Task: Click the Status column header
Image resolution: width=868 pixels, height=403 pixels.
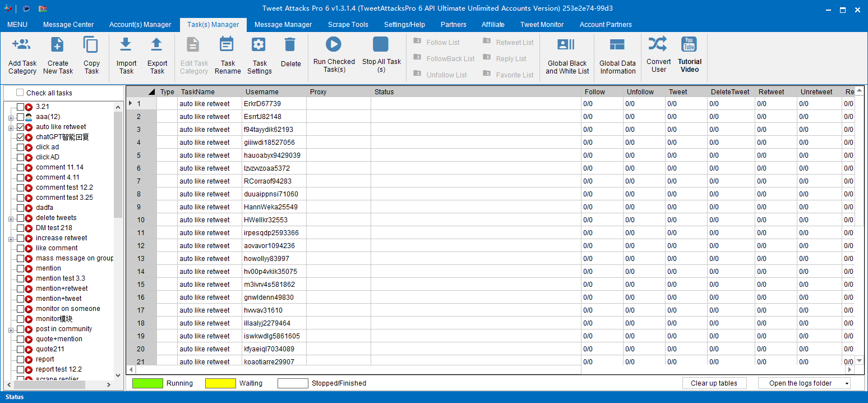Action: [x=476, y=92]
